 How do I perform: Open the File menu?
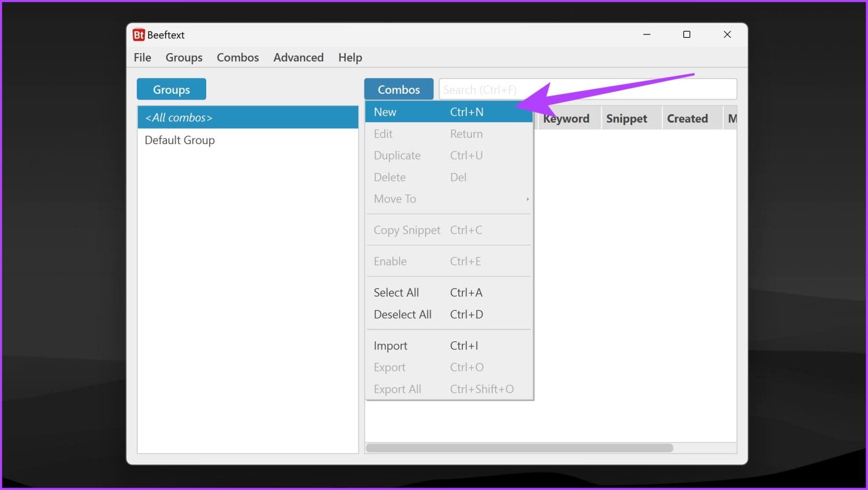[142, 57]
